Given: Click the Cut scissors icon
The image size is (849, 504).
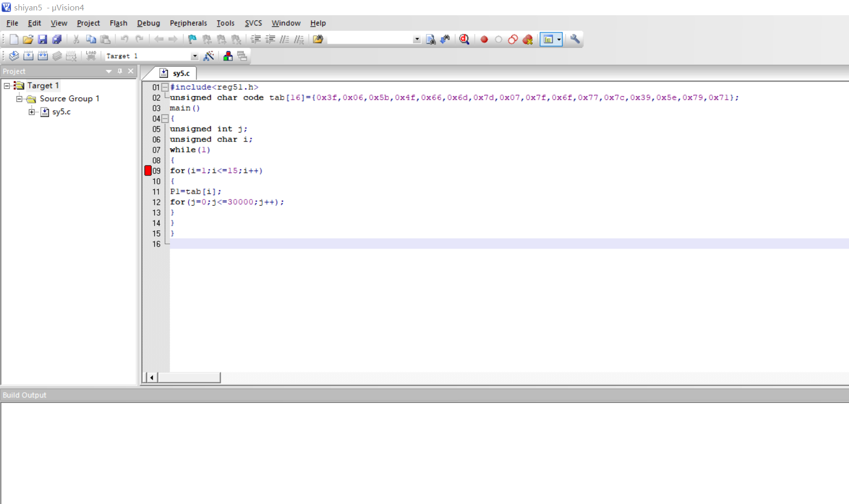Looking at the screenshot, I should coord(76,39).
